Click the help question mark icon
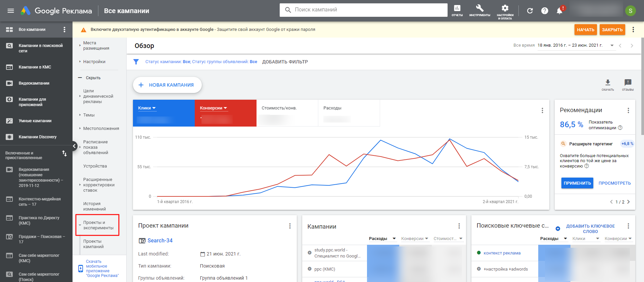Screen dimensions: 644x282 click(545, 11)
